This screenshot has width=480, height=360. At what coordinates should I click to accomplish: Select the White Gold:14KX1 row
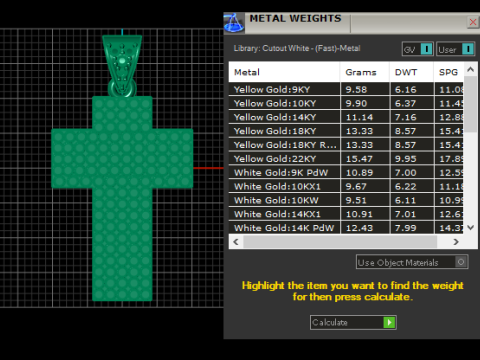346,214
